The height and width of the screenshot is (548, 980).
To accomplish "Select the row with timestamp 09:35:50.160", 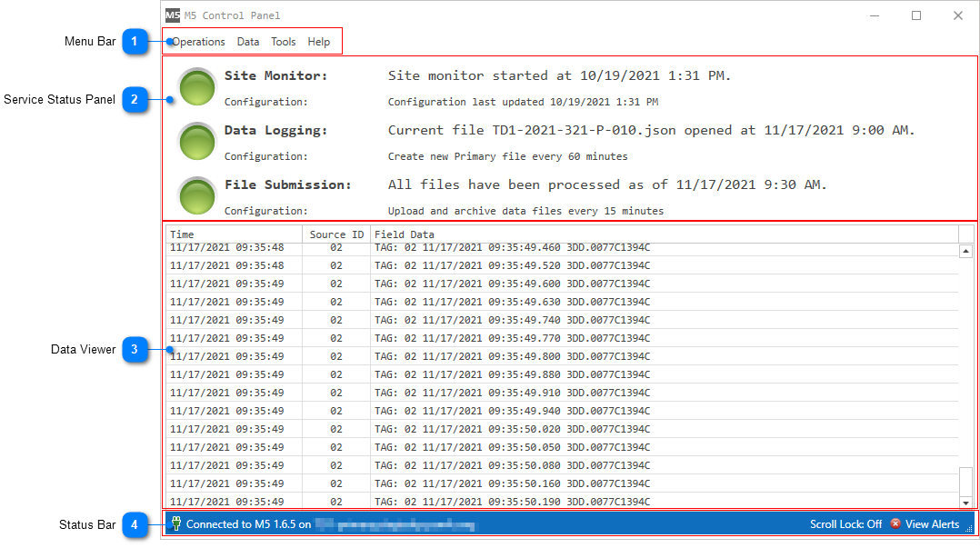I will pyautogui.click(x=562, y=483).
